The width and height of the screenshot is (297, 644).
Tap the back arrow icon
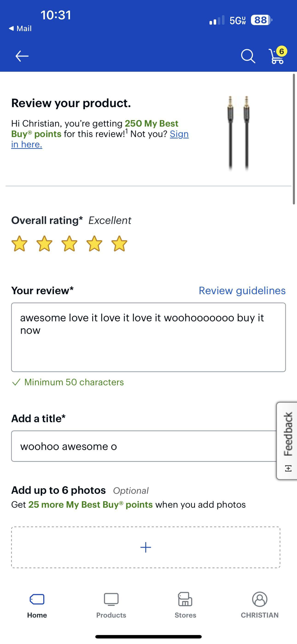point(22,56)
